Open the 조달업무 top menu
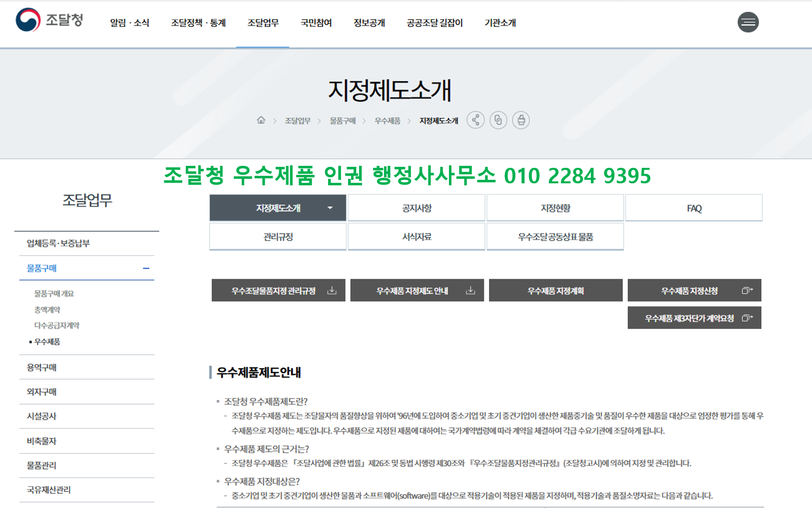Screen dimensions: 812x508 [263, 23]
